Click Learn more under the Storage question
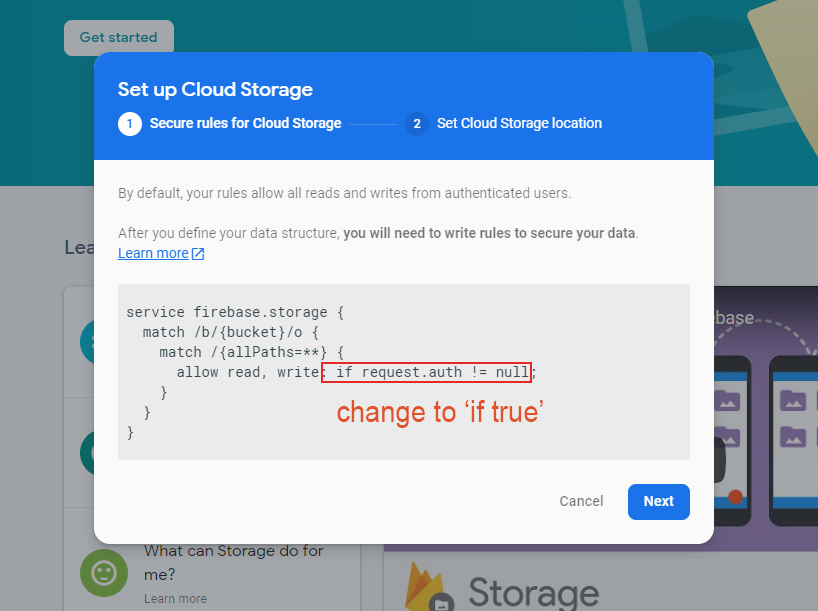818x611 pixels. (x=175, y=598)
